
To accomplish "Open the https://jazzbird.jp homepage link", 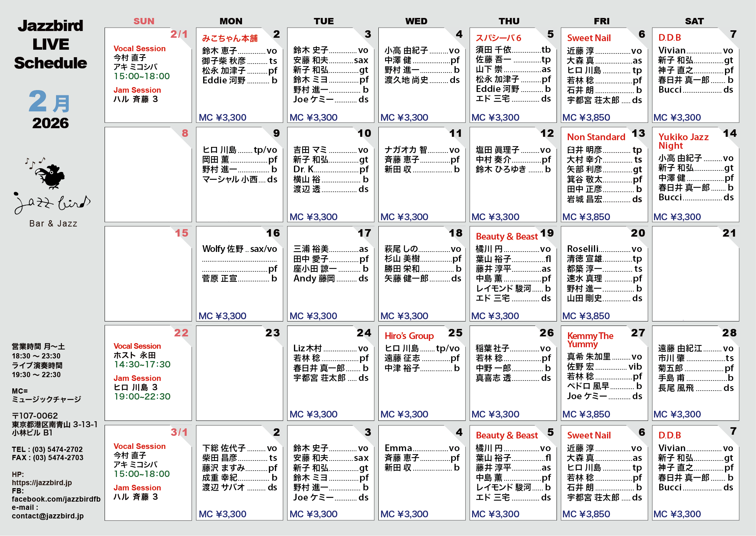I will (42, 483).
